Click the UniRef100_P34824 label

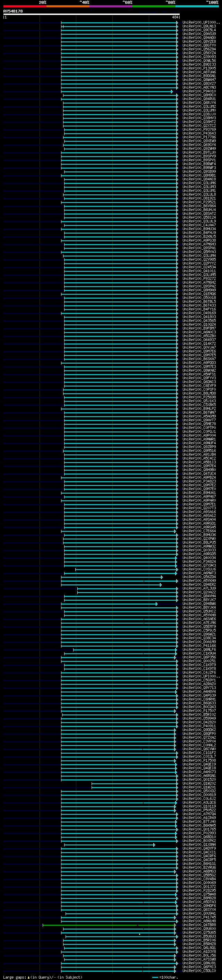199,561
